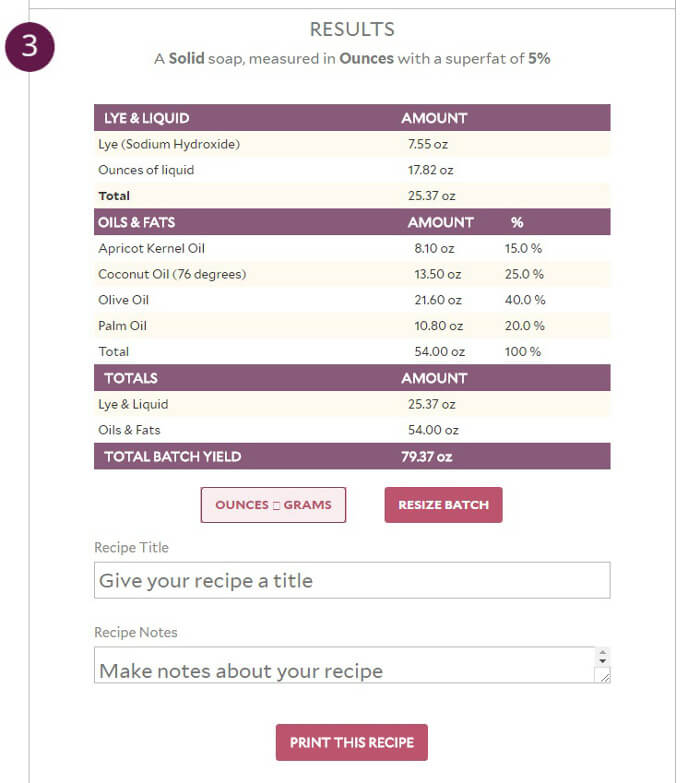Click the step 3 number badge
The width and height of the screenshot is (700, 783).
pyautogui.click(x=29, y=49)
